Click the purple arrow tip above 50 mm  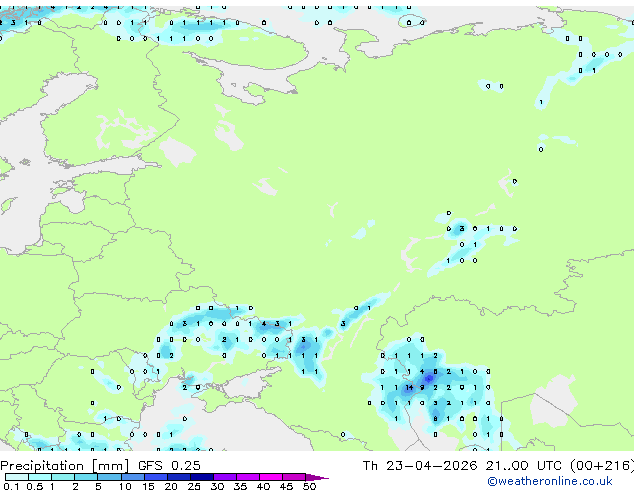[x=317, y=477]
